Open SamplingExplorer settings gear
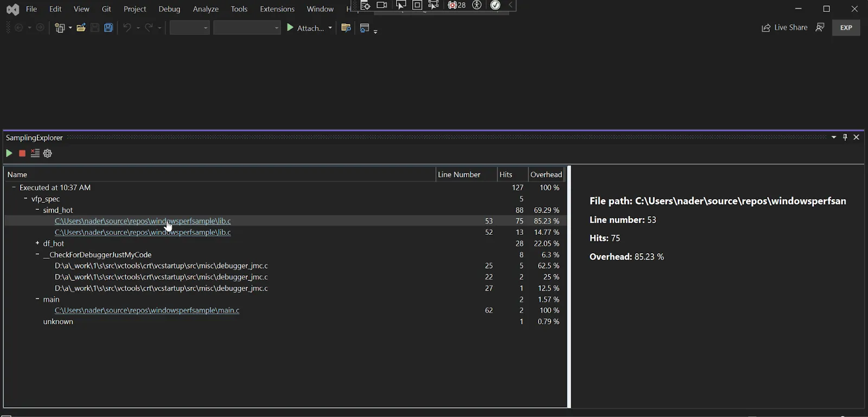 click(48, 153)
